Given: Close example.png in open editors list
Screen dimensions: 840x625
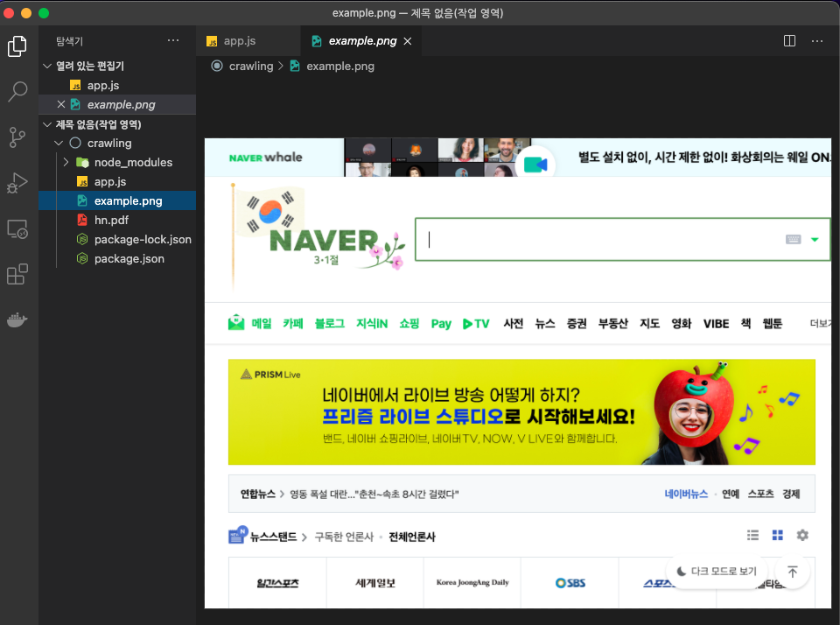Looking at the screenshot, I should (61, 104).
